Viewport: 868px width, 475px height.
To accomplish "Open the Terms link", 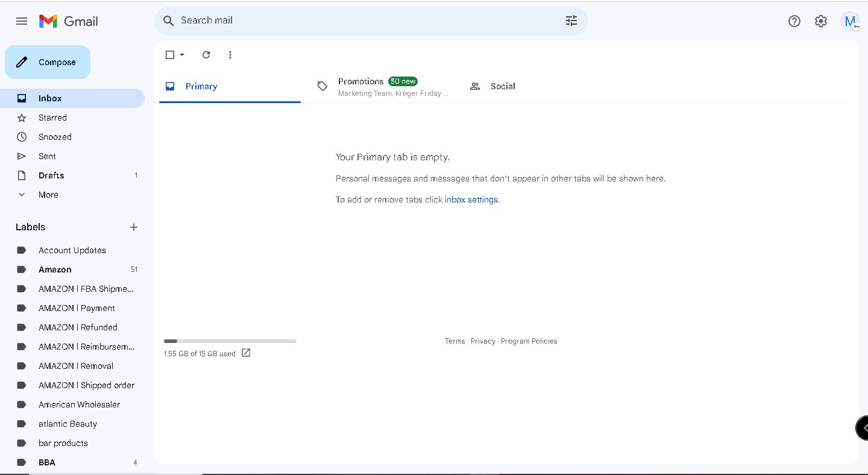I will (454, 341).
